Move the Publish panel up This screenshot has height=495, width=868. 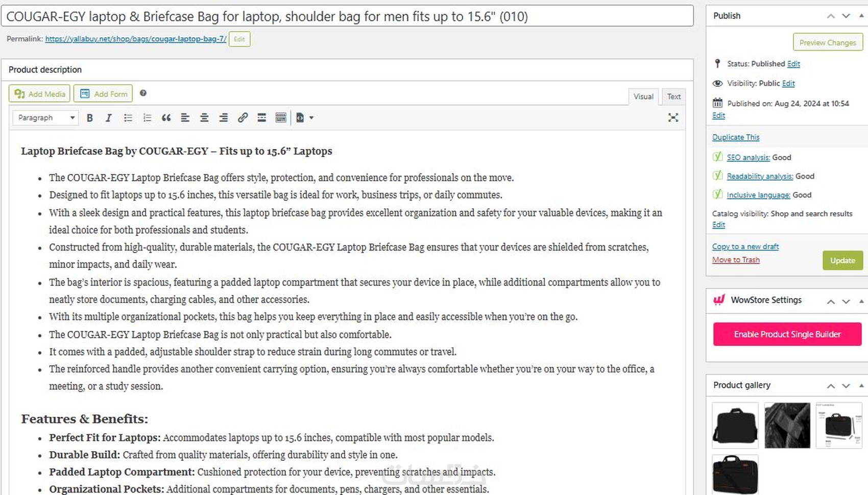(831, 16)
